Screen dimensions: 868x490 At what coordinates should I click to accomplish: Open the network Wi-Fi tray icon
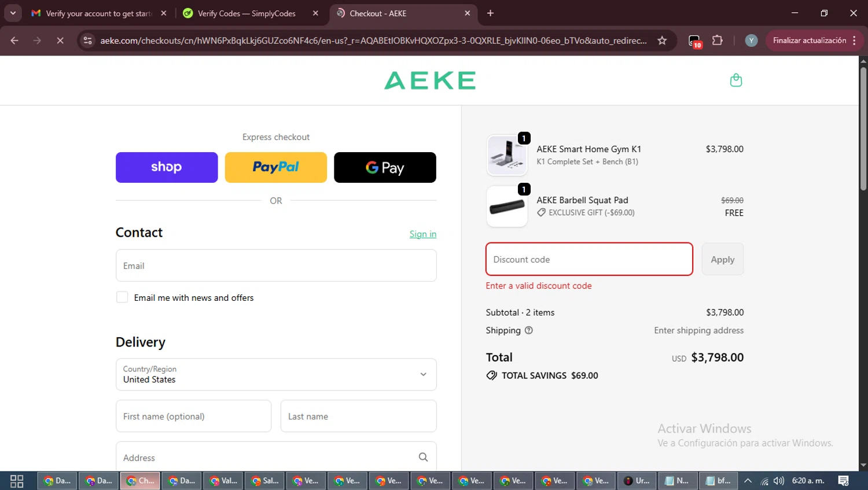pos(764,481)
